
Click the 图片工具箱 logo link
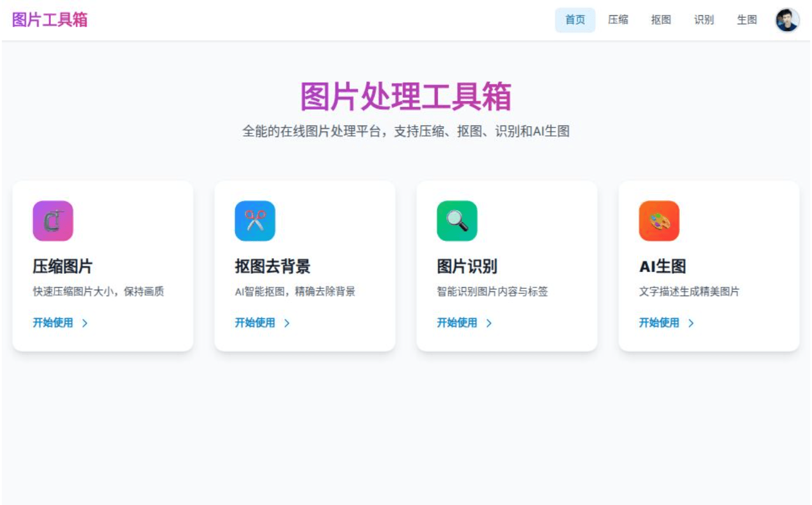point(50,20)
